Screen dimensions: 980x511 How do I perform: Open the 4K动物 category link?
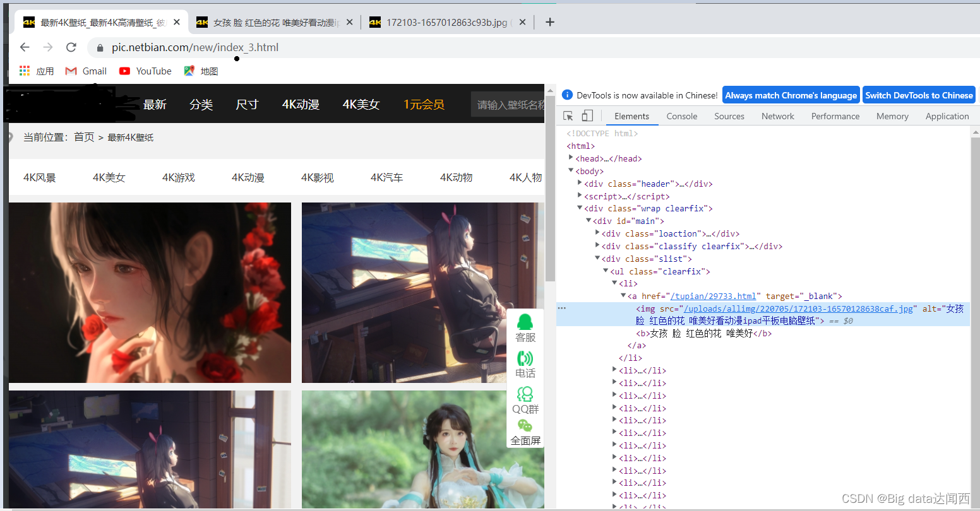pos(457,177)
